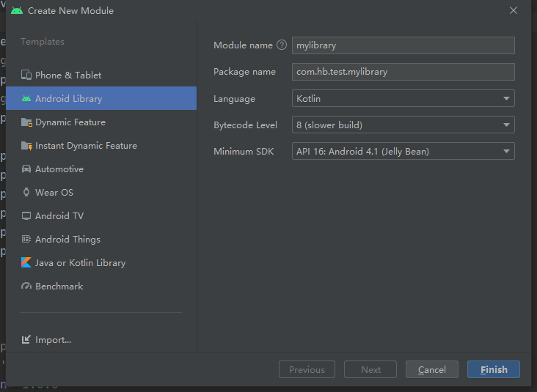This screenshot has width=537, height=392.
Task: Click the green Android Library icon
Action: (x=26, y=98)
